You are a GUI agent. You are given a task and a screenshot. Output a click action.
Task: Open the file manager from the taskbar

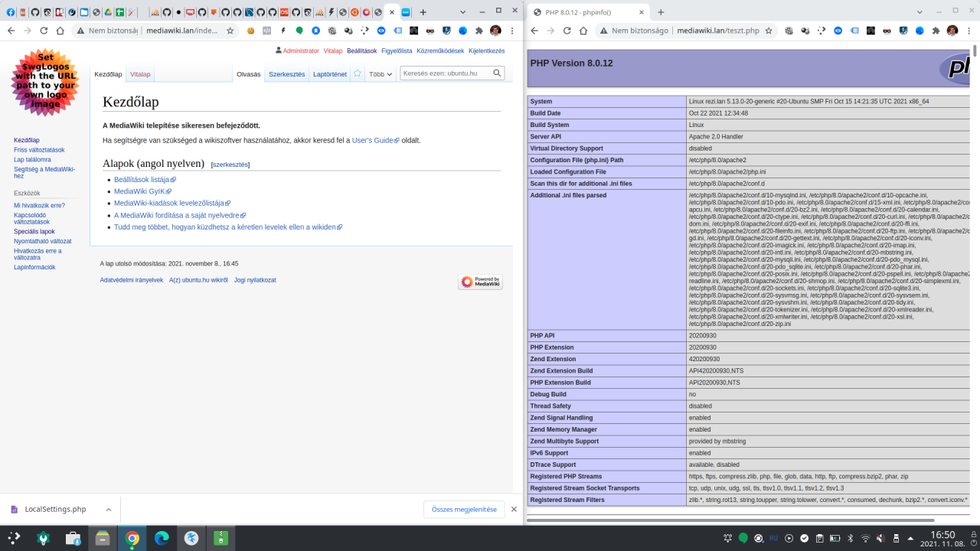[x=103, y=538]
